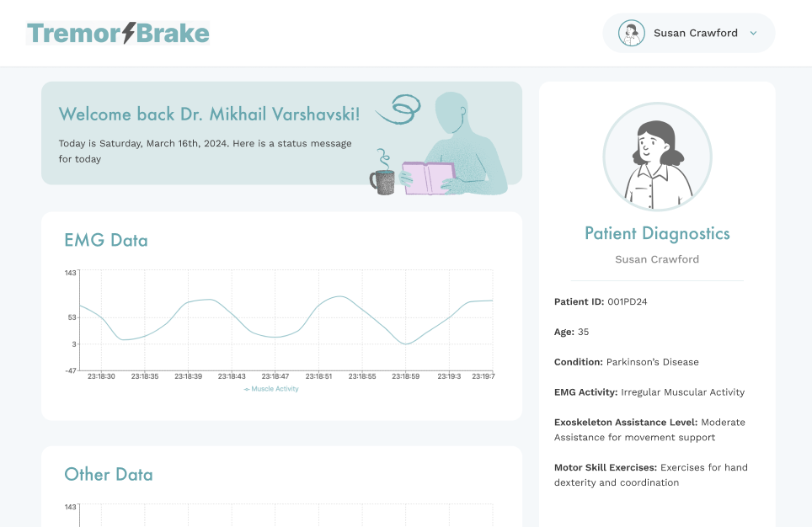Click the Welcome back Dr. Mikhail Varshavski heading
This screenshot has width=812, height=527.
[209, 114]
